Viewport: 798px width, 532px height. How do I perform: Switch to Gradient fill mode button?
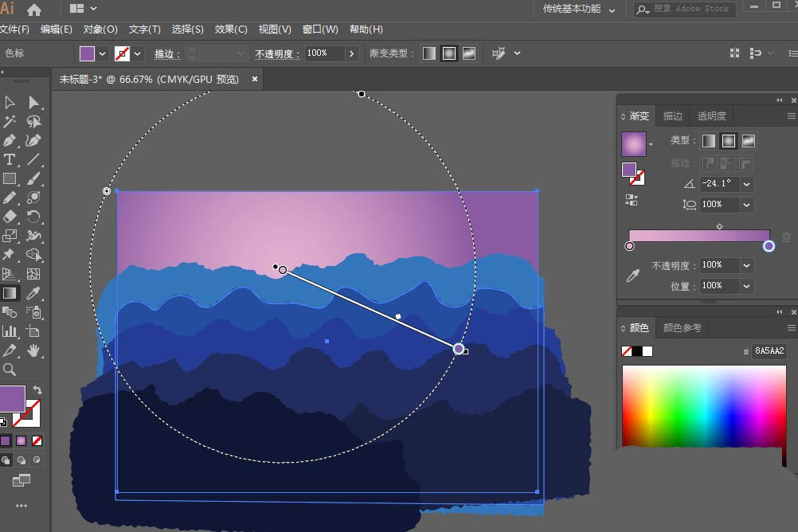pyautogui.click(x=22, y=441)
